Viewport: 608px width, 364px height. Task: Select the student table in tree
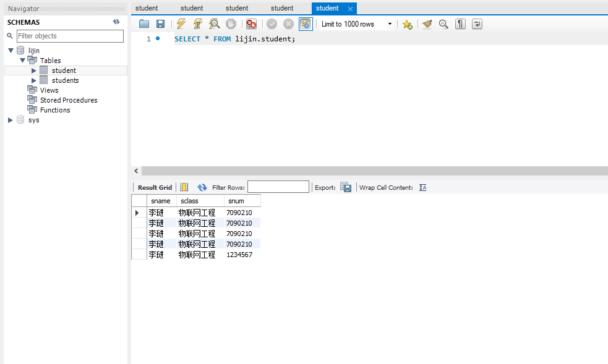click(x=64, y=70)
